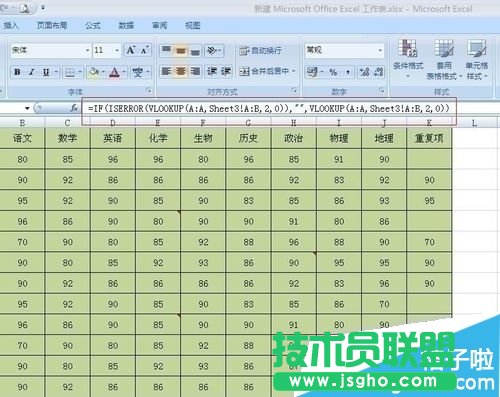Decrease decimal places
This screenshot has width=500, height=397.
coord(378,72)
